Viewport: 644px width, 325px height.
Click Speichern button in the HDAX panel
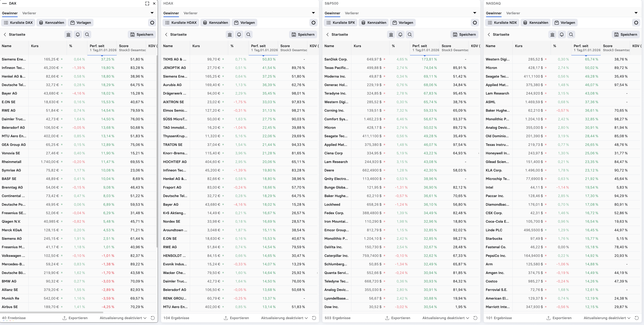pos(303,35)
